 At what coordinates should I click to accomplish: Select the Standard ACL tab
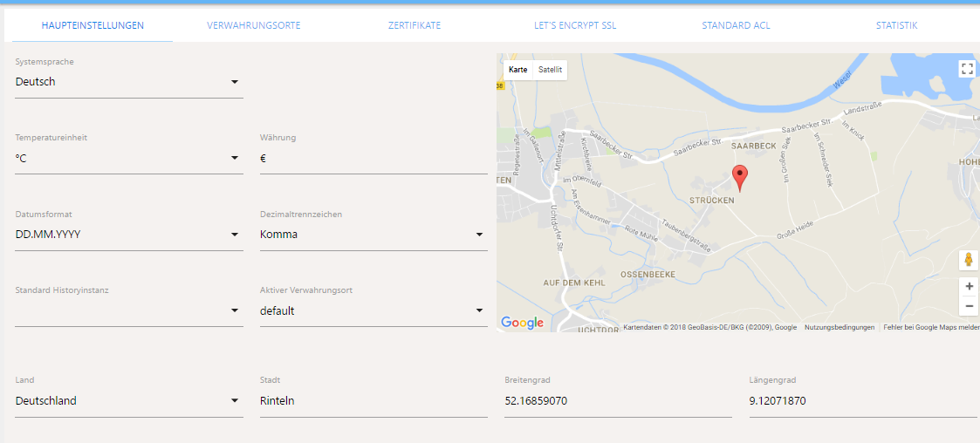click(736, 25)
